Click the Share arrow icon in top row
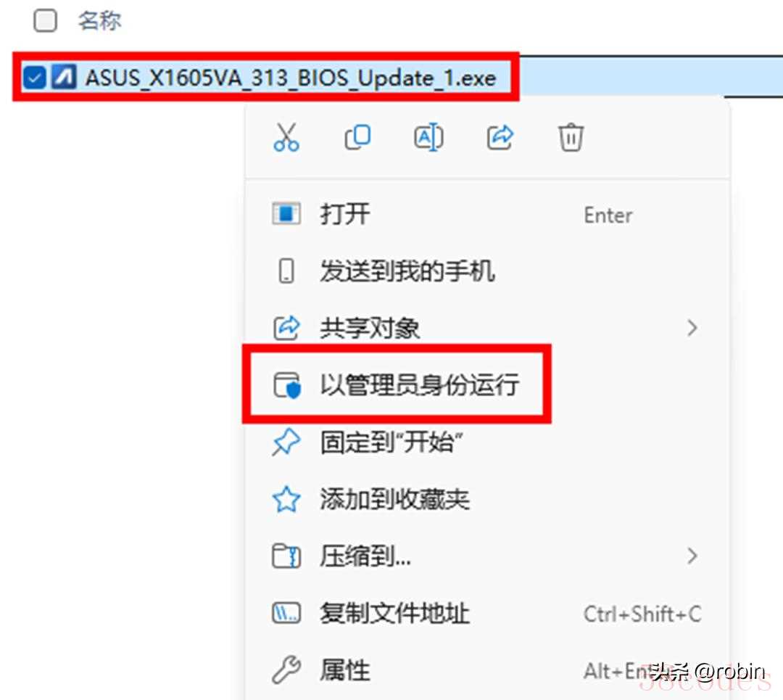 point(500,137)
